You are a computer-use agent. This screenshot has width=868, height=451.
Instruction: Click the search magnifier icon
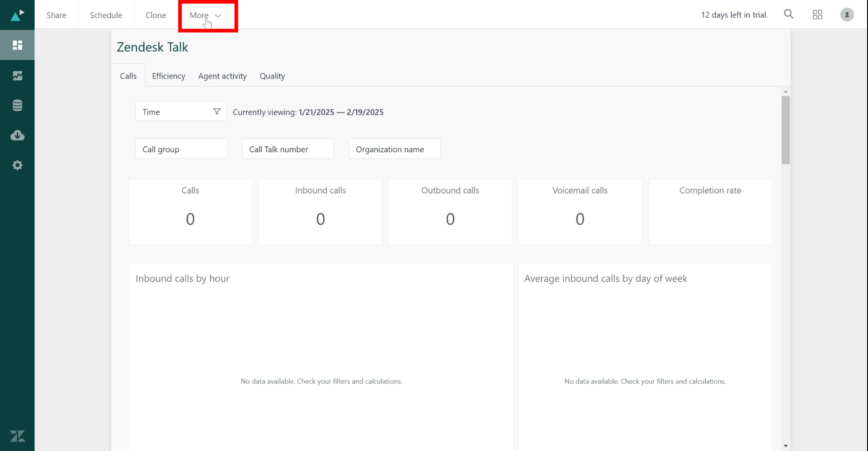(788, 14)
